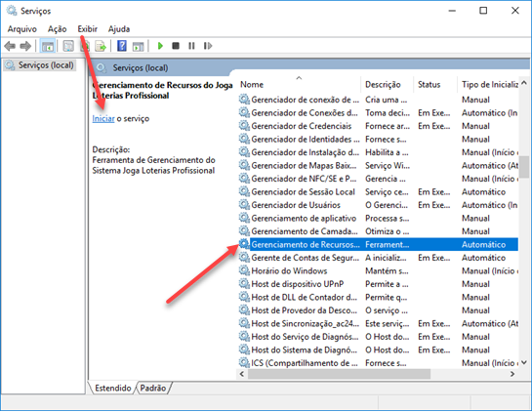The height and width of the screenshot is (412, 532).
Task: Click the Stop Service square icon
Action: tap(176, 46)
